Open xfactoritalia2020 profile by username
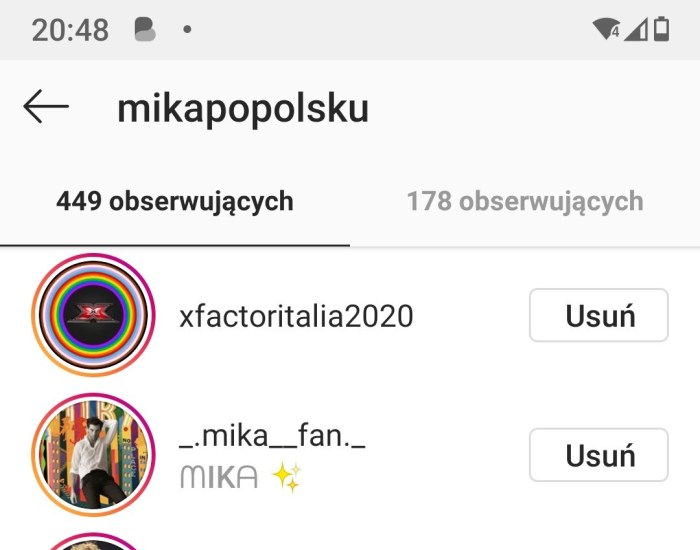The image size is (700, 550). [x=296, y=316]
